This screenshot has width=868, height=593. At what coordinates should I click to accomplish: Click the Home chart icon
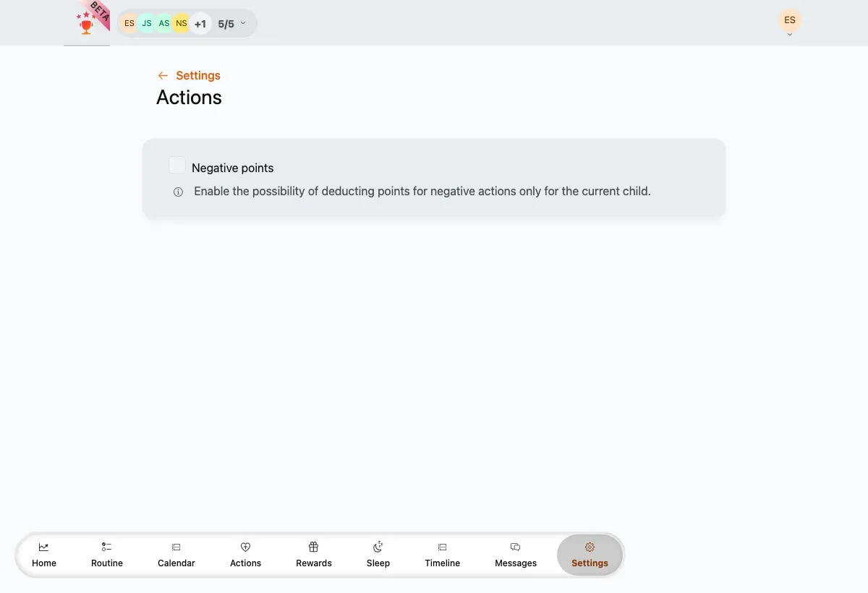[44, 547]
